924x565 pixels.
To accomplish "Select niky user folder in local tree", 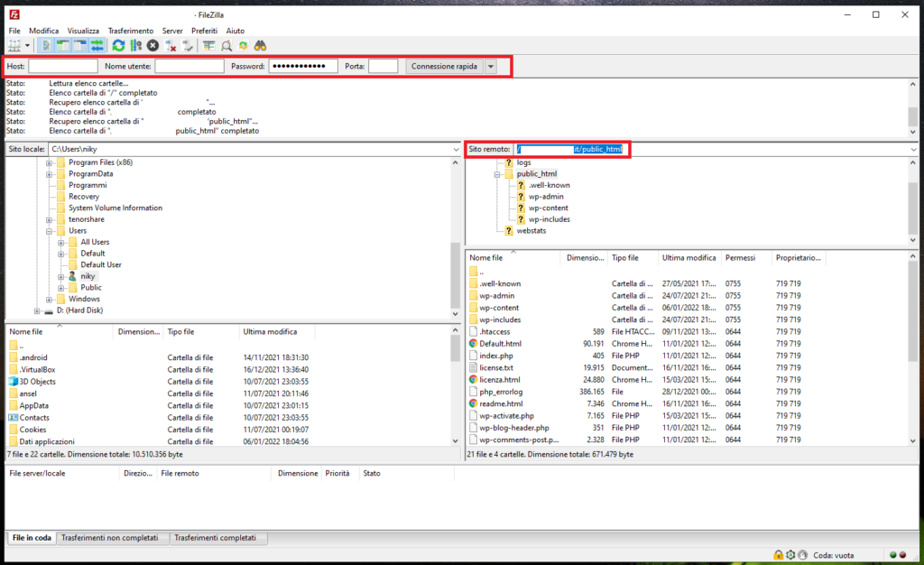I will 88,276.
